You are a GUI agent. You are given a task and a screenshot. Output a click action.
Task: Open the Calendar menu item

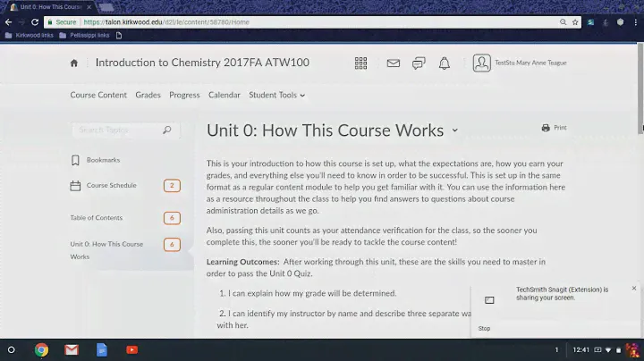(x=224, y=95)
